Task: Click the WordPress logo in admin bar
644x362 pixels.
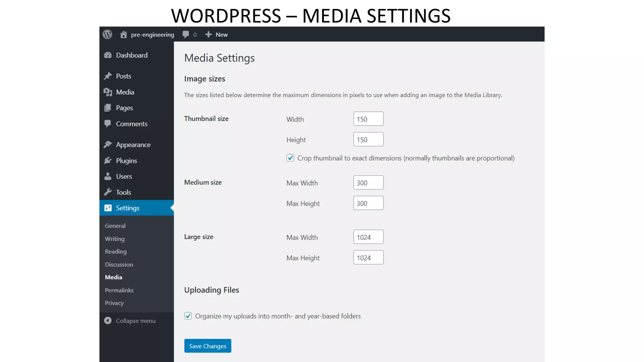Action: [x=107, y=34]
